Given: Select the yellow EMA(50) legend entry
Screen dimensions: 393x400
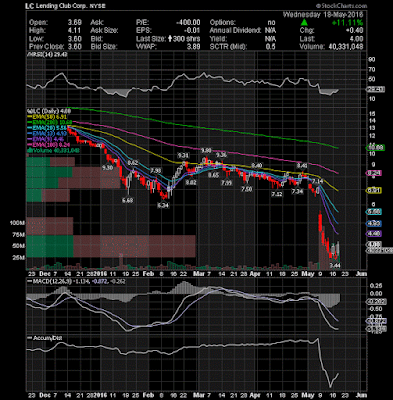Looking at the screenshot, I should point(47,117).
